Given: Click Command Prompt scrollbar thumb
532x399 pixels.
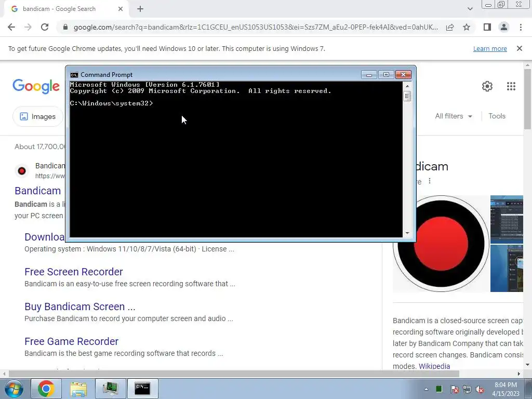Looking at the screenshot, I should coord(407,96).
